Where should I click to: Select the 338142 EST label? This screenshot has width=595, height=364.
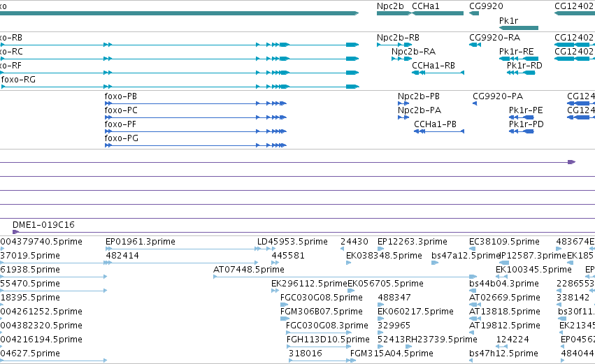tap(573, 298)
